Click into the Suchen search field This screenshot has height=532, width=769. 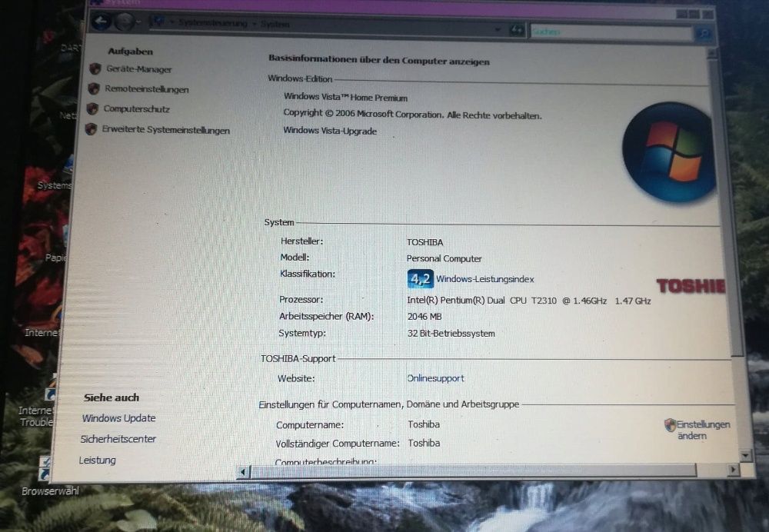[x=611, y=33]
